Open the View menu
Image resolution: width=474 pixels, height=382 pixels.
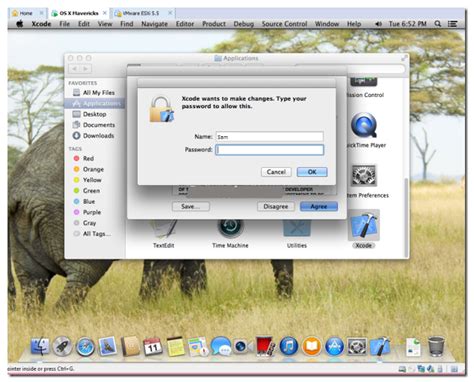point(105,24)
